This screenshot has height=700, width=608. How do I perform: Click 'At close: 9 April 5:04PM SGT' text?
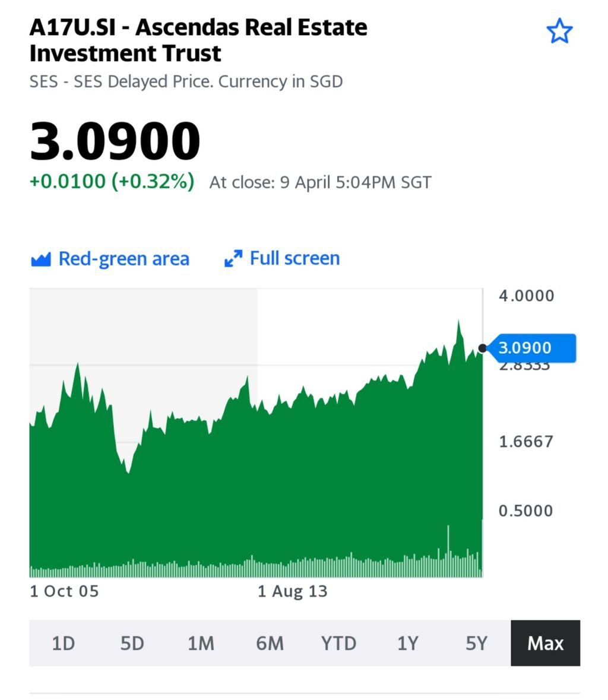[x=321, y=182]
